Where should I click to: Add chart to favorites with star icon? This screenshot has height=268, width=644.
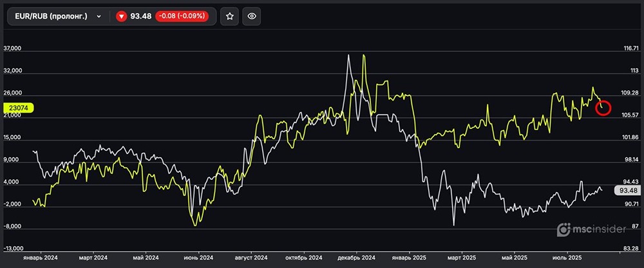(230, 16)
